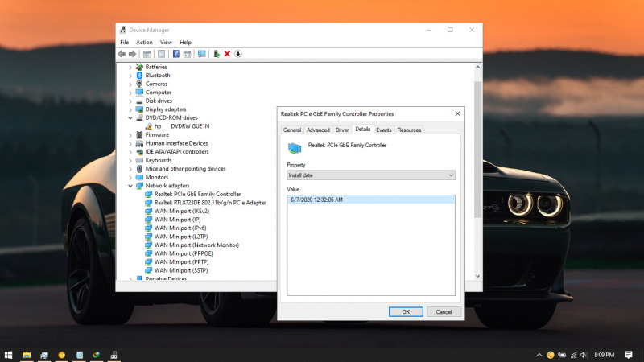Screen dimensions: 644x362
Task: Click the Update device driver toolbar icon
Action: (x=216, y=54)
